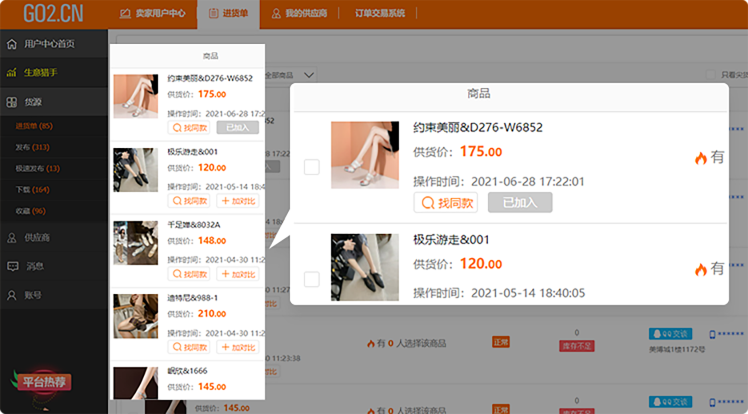Viewport: 748px width, 414px height.
Task: Open 生意猎手 chart icon in sidebar
Action: tap(11, 72)
